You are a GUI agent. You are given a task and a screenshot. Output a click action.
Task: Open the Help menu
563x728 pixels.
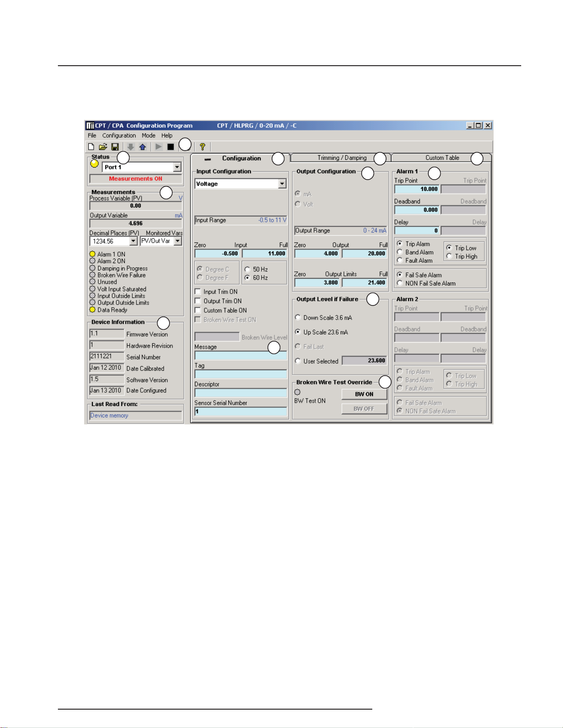tap(167, 135)
